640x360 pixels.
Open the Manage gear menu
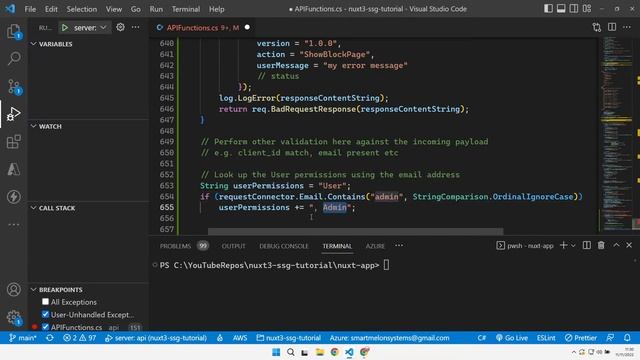13,317
